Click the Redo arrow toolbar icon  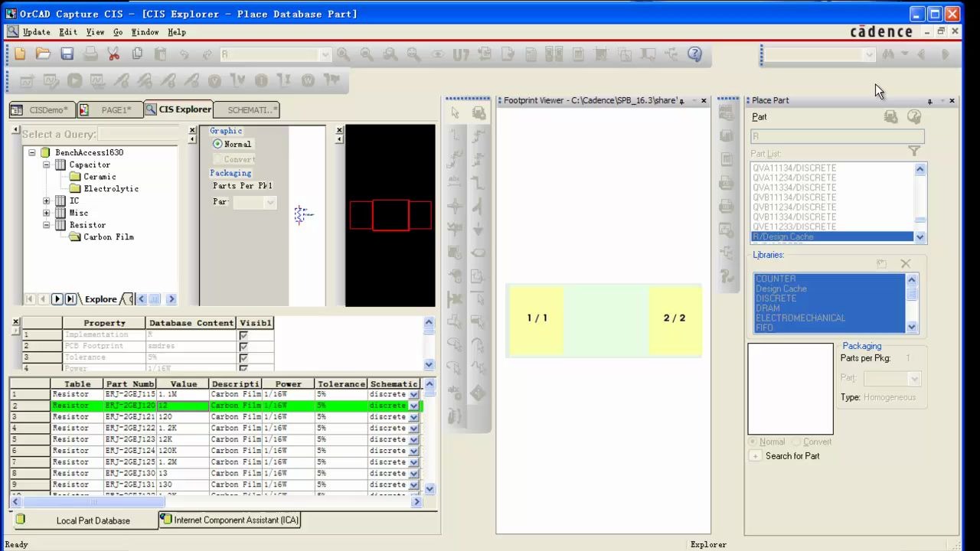[207, 54]
